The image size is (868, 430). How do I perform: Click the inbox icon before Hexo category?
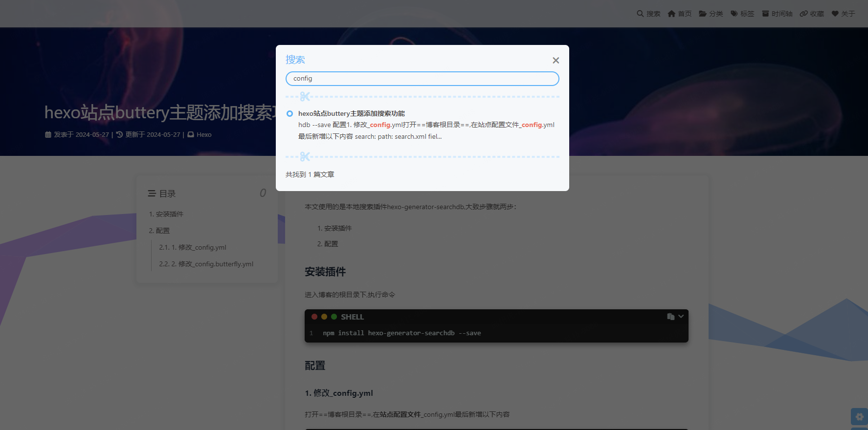point(191,135)
